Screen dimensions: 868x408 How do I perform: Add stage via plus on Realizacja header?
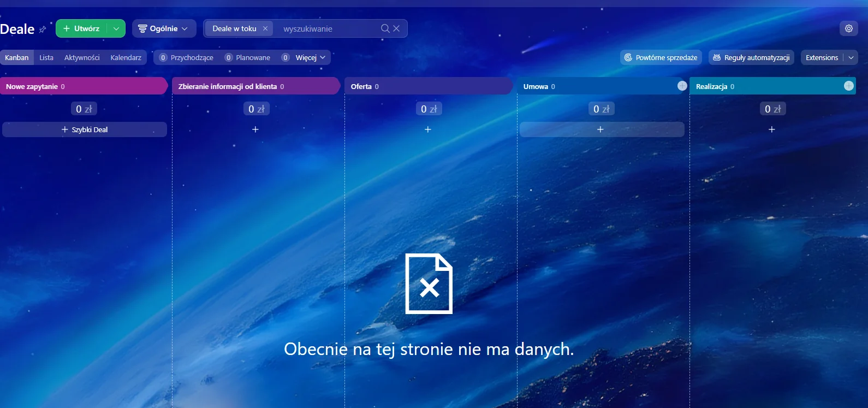click(849, 86)
